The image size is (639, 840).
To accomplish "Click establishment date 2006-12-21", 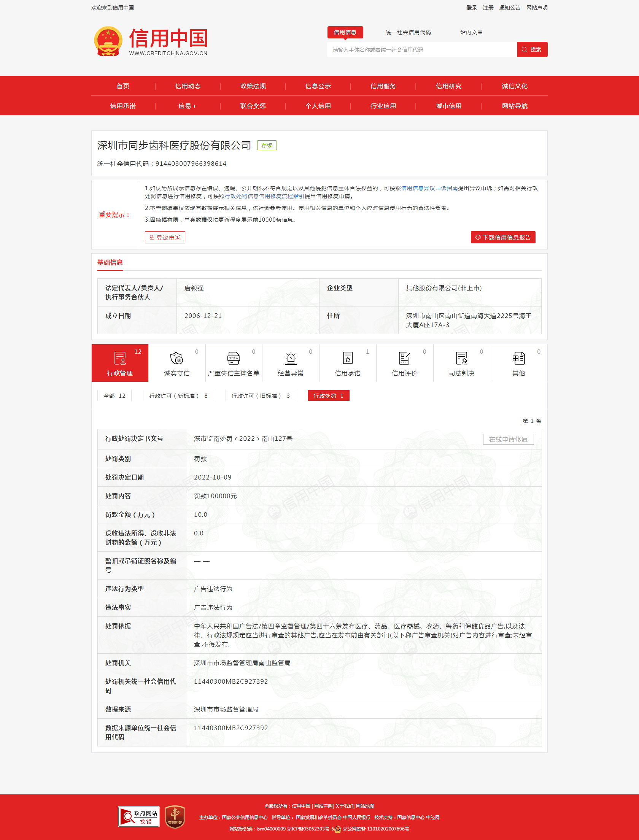I will click(203, 316).
